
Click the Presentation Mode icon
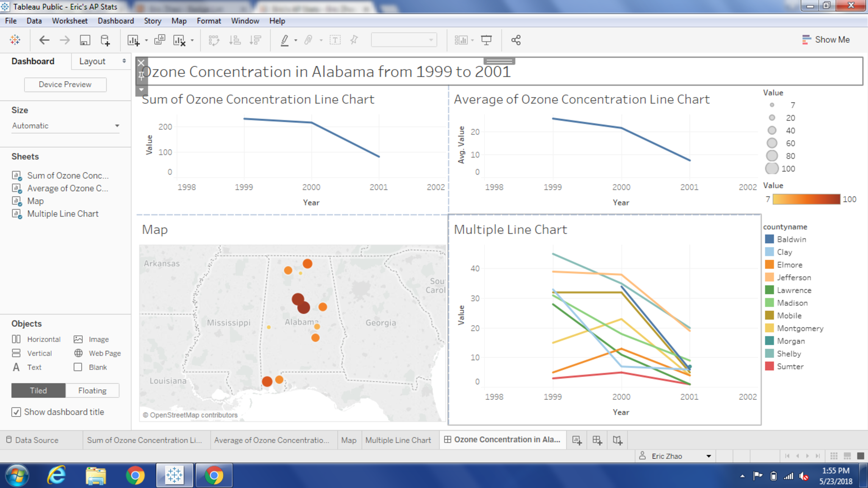[486, 40]
